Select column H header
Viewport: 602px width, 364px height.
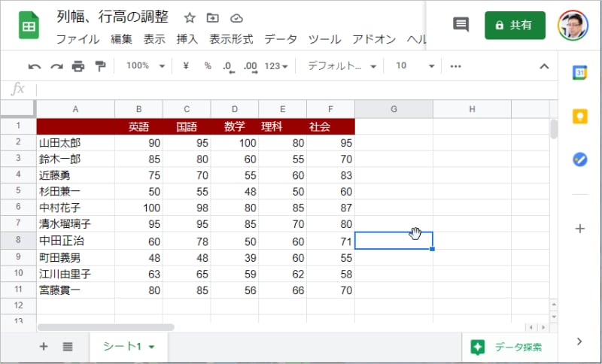click(x=472, y=109)
